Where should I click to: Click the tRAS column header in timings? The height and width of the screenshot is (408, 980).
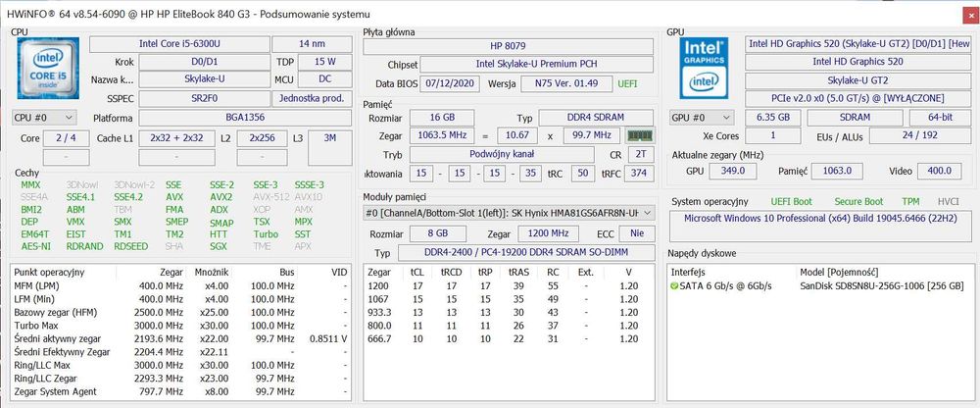coord(518,273)
